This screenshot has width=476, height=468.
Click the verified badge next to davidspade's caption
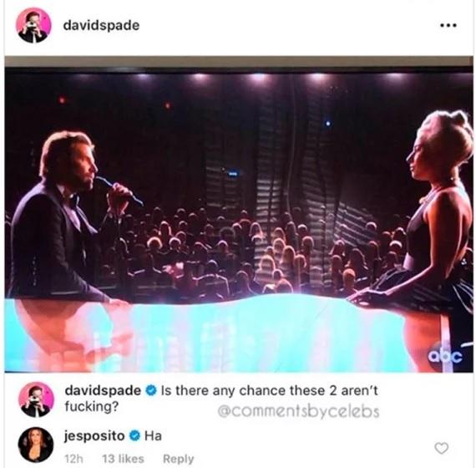click(151, 390)
